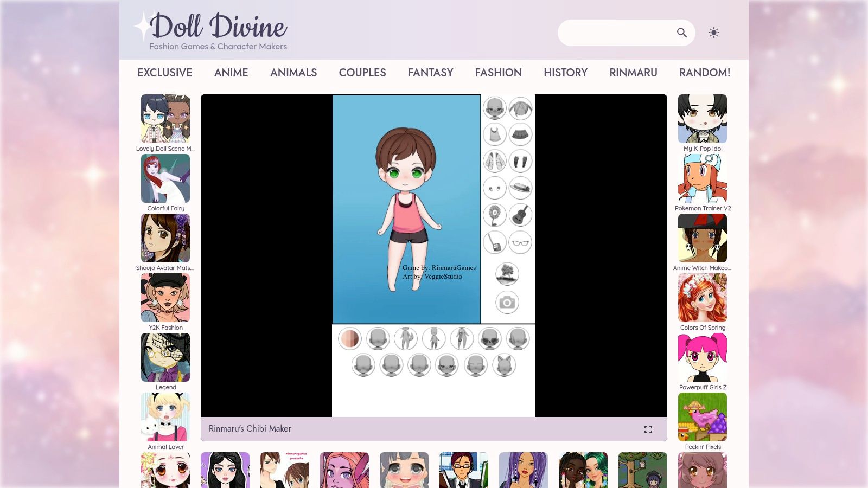Open the pleated skirt category

520,134
